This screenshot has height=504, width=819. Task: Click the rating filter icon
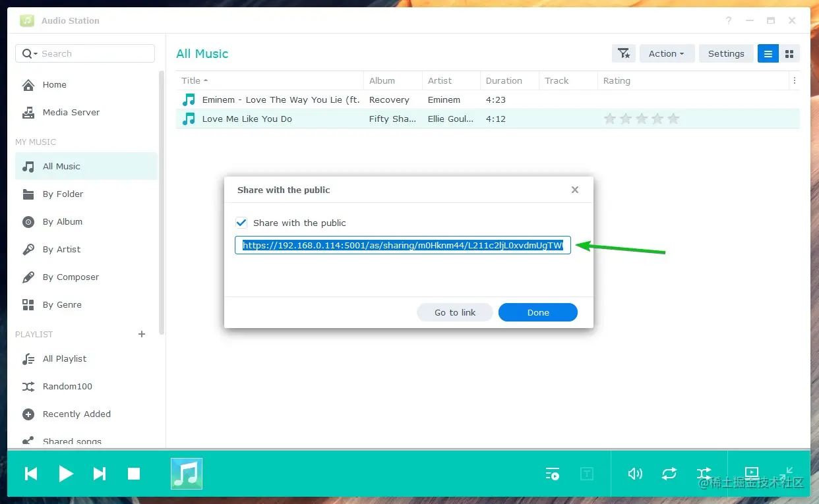(623, 53)
